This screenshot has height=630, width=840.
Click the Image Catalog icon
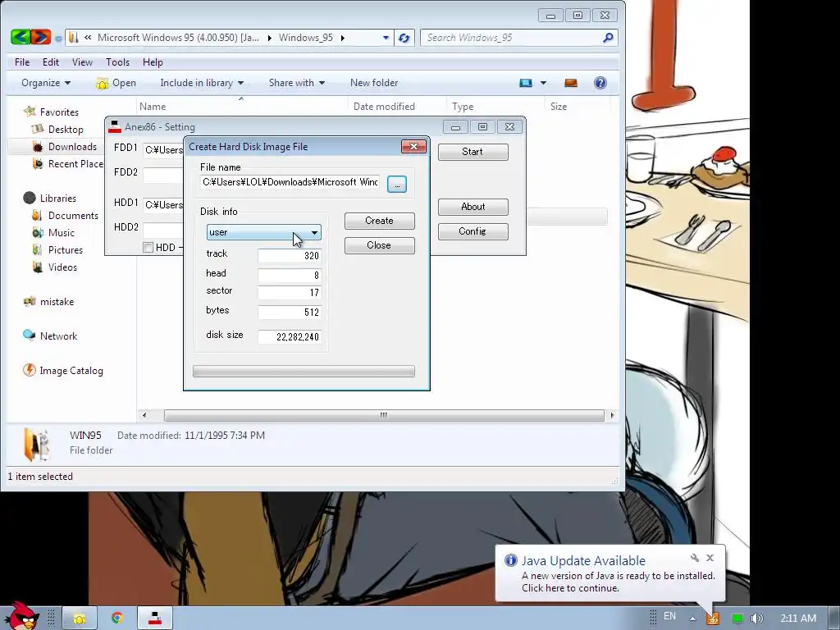(30, 370)
